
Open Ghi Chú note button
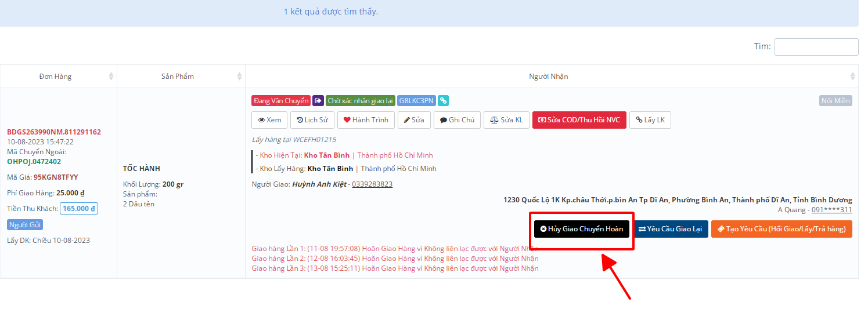pos(457,120)
